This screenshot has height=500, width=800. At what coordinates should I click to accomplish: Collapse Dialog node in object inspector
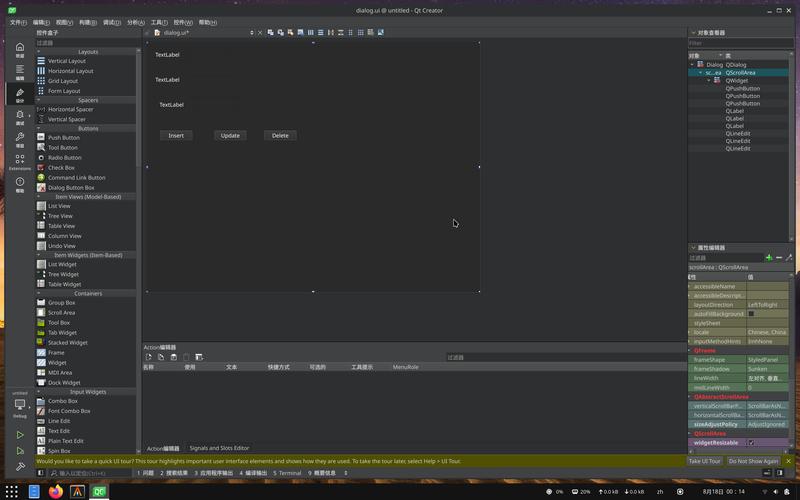(692, 65)
